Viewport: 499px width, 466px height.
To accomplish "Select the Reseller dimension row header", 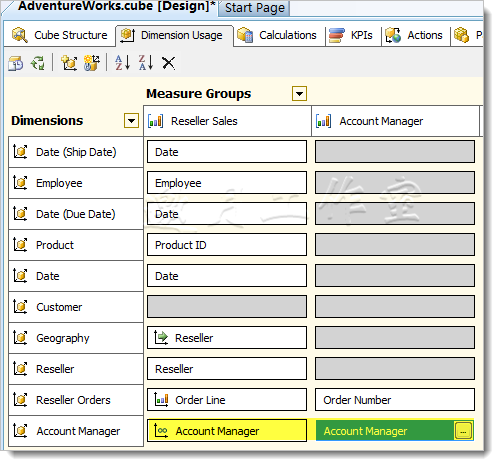I will (x=76, y=369).
